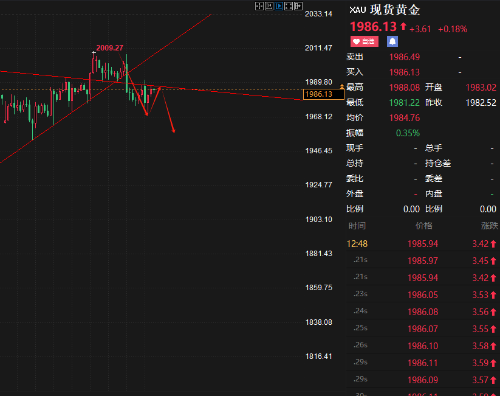Click the 1816.41 price axis label

(x=319, y=356)
